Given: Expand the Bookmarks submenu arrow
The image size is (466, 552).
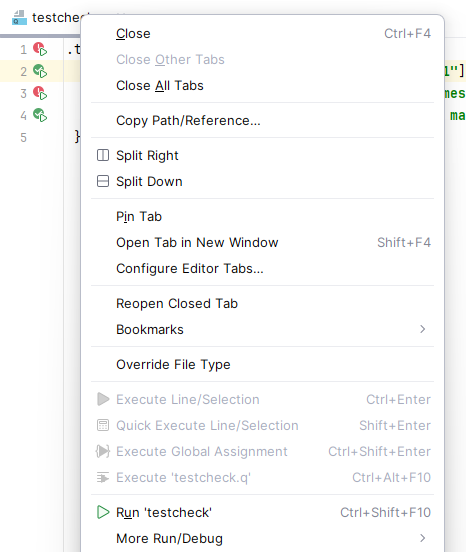Looking at the screenshot, I should [422, 329].
